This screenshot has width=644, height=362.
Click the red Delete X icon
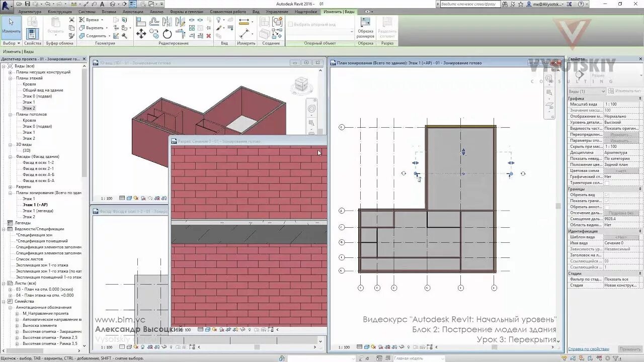tap(208, 36)
